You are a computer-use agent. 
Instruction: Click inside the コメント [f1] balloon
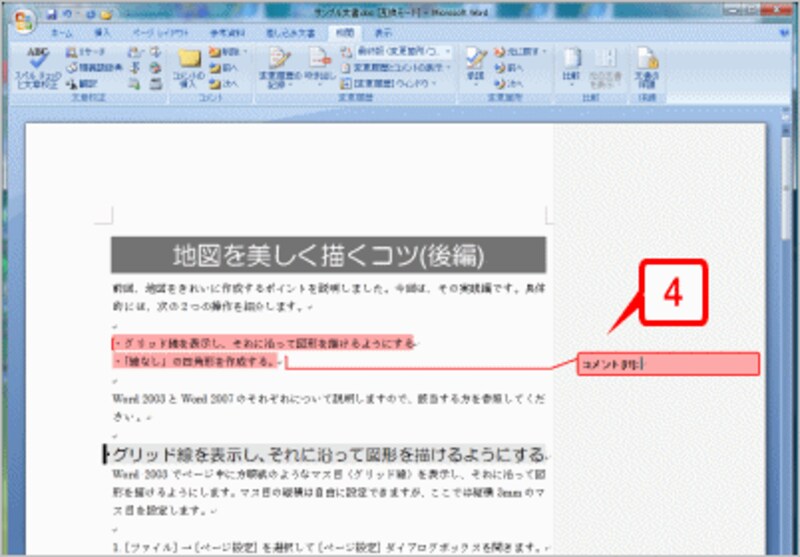tap(668, 364)
